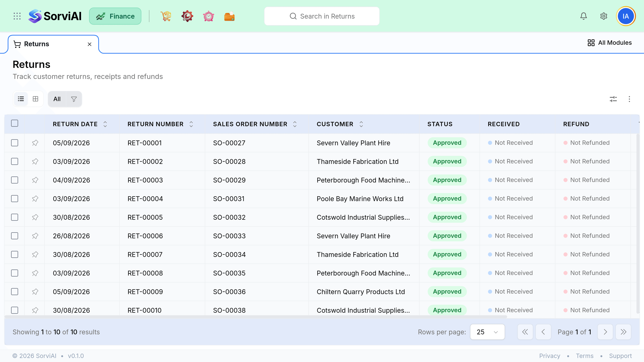
Task: Check the RET-00004 row checkbox
Action: click(x=15, y=199)
